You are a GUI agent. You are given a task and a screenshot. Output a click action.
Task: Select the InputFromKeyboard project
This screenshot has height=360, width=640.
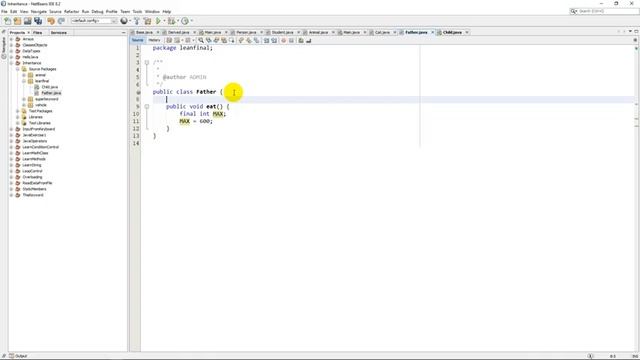(x=39, y=129)
